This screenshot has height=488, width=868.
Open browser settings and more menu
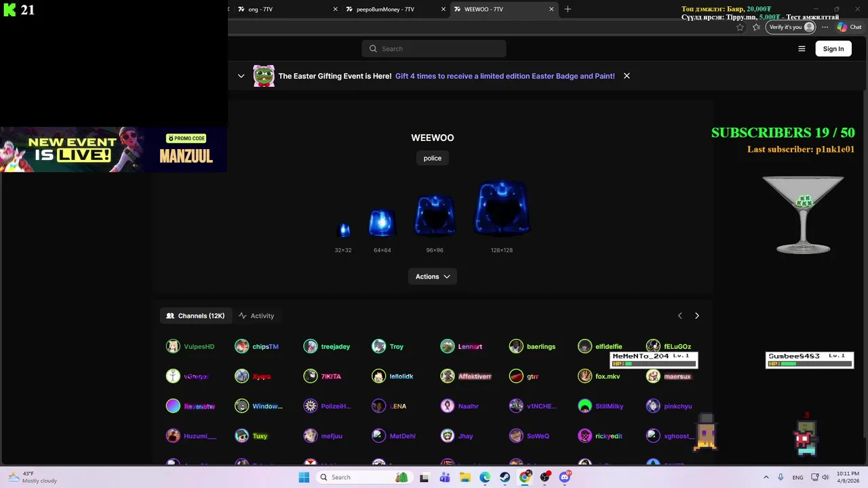pos(825,27)
